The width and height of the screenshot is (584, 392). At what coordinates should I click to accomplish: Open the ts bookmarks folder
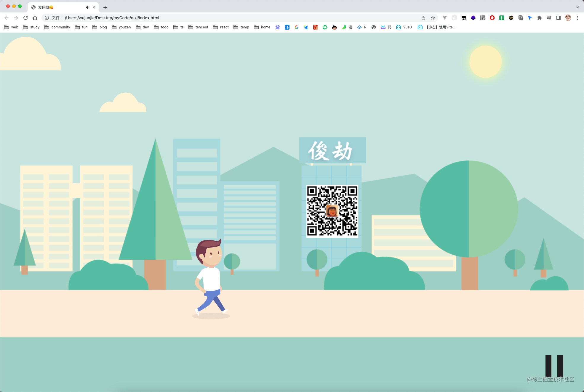pyautogui.click(x=178, y=27)
